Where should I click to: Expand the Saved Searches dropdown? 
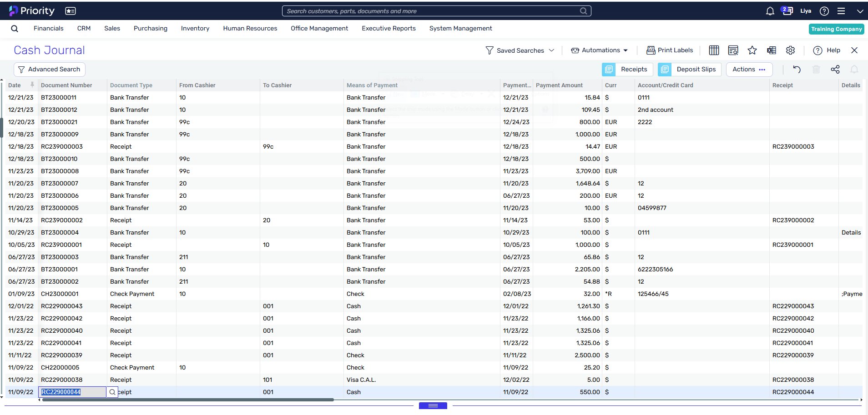click(x=520, y=50)
